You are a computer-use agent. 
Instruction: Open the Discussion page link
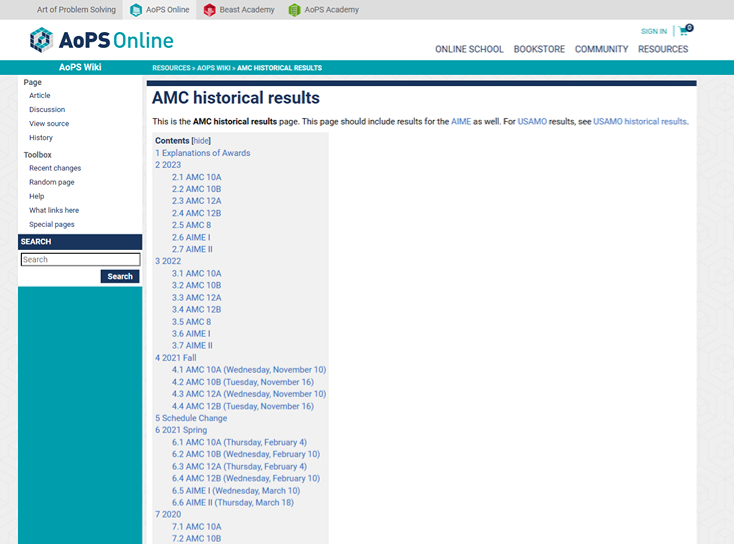pos(47,110)
